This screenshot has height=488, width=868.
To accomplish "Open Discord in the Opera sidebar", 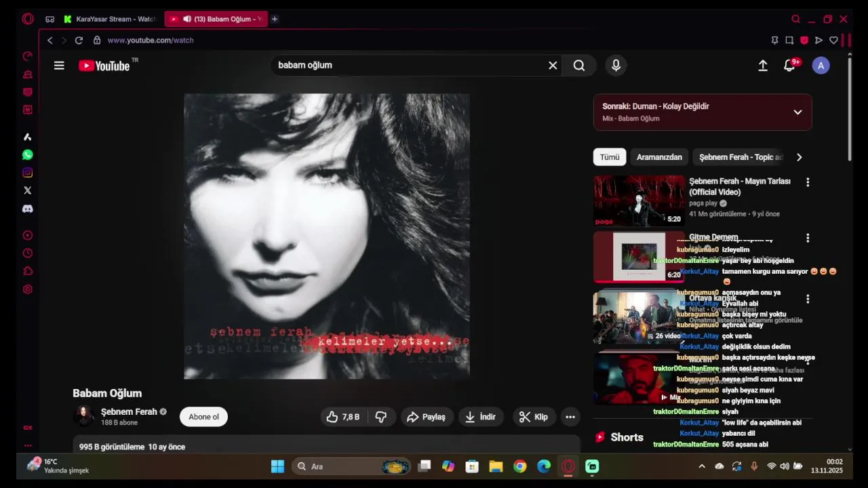I will coord(28,209).
